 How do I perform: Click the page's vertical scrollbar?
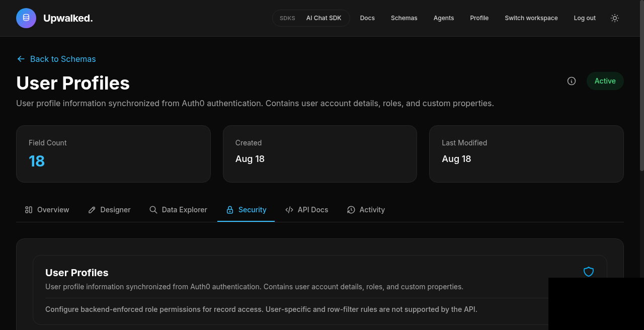point(641,86)
